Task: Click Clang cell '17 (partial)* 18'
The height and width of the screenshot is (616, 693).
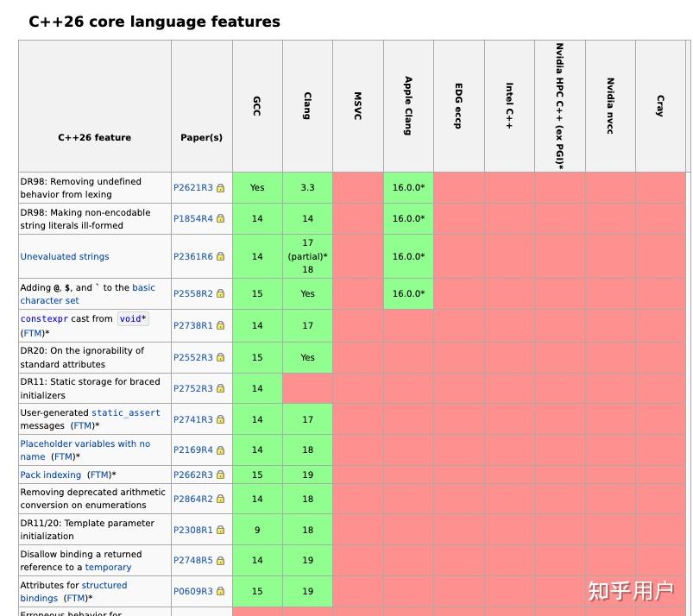Action: pos(307,256)
